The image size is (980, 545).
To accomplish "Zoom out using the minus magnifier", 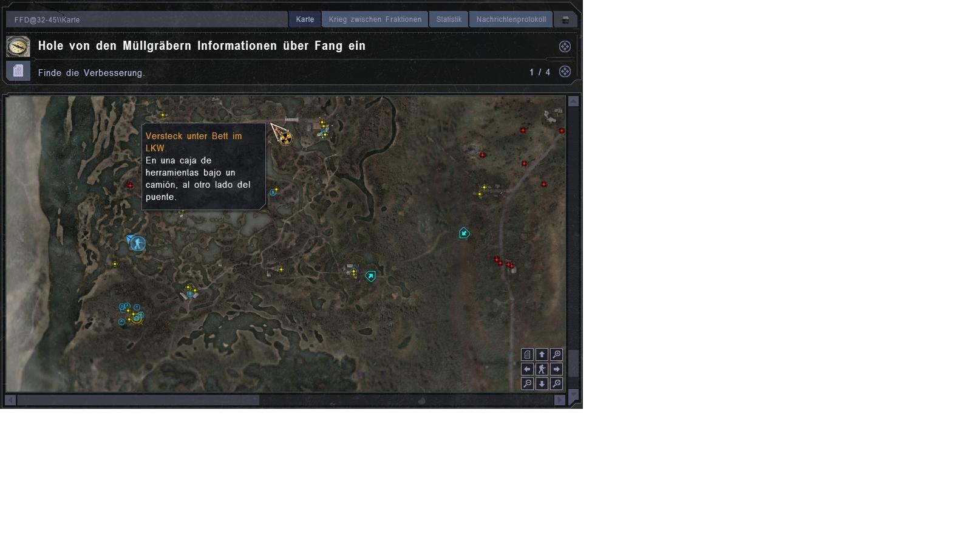I will [527, 383].
